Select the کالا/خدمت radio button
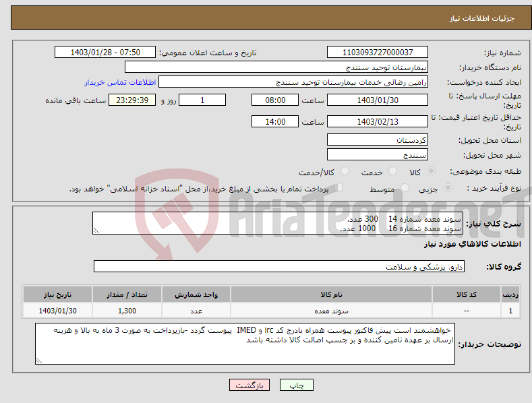Viewport: 532px width, 403px height. coord(345,171)
